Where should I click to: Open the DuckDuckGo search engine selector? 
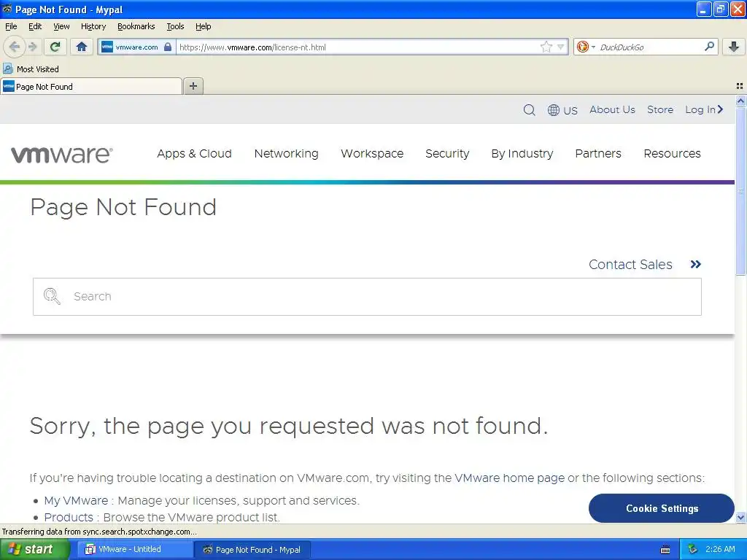pos(586,47)
